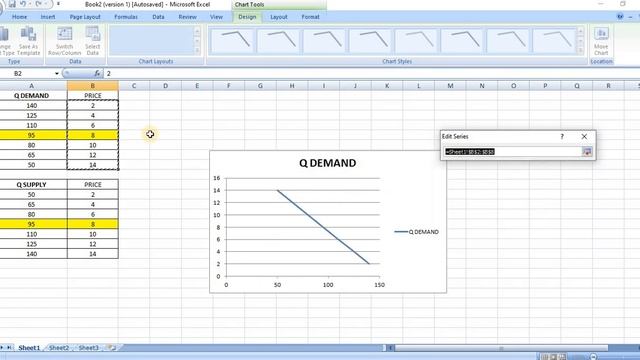Click the demand line in the chart

point(323,227)
